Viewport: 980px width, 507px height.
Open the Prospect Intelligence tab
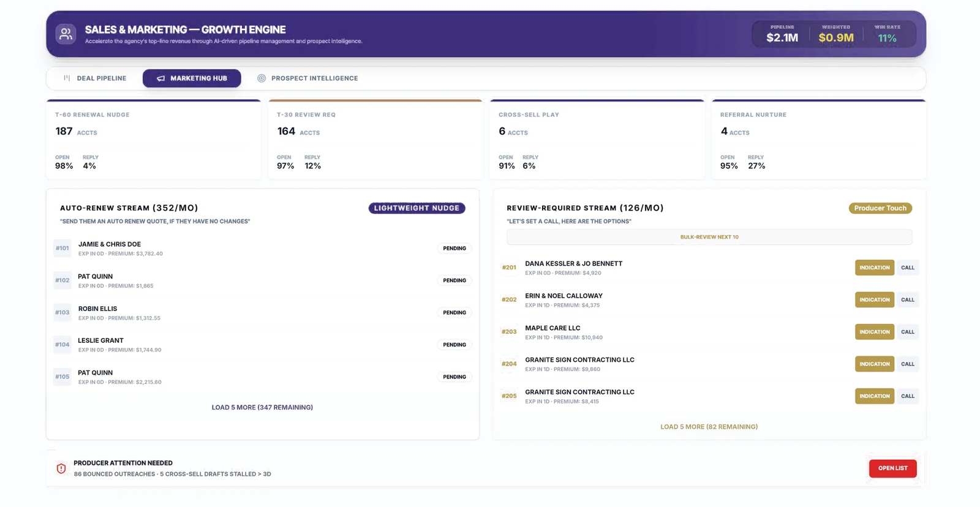pos(307,78)
